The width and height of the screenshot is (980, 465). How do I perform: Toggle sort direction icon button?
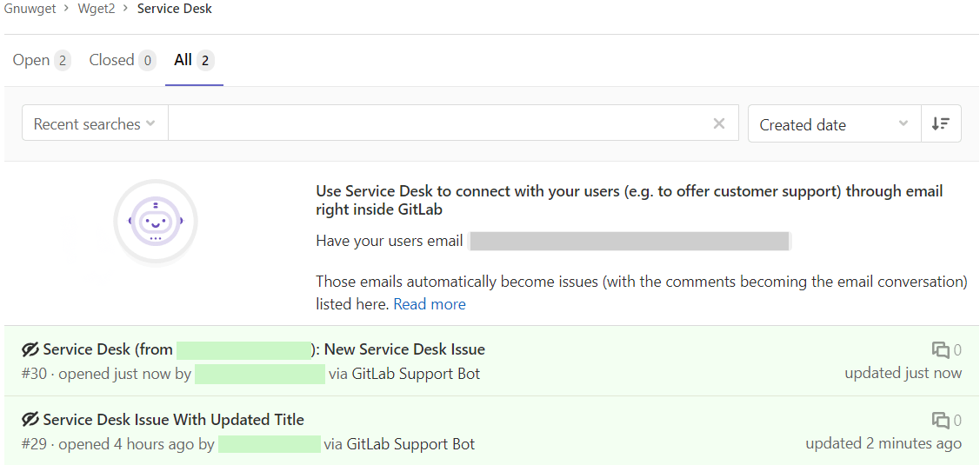[941, 123]
